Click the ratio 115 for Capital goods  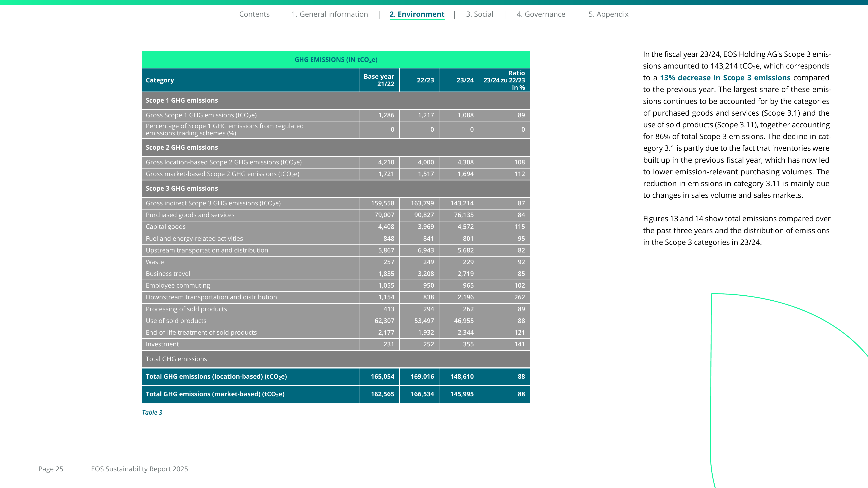519,227
